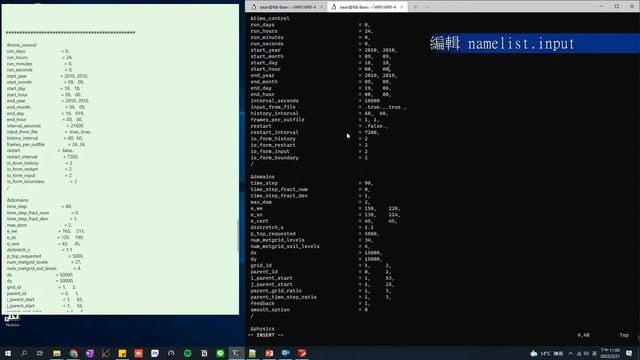This screenshot has width=640, height=360.
Task: Click 'frames_per_outfile' line in notes window
Action: click(x=46, y=144)
